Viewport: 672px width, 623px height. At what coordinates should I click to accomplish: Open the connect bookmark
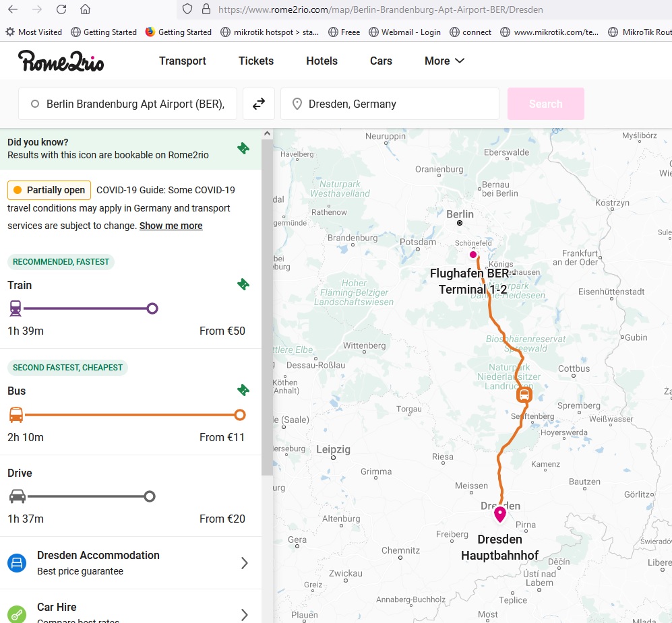[470, 32]
